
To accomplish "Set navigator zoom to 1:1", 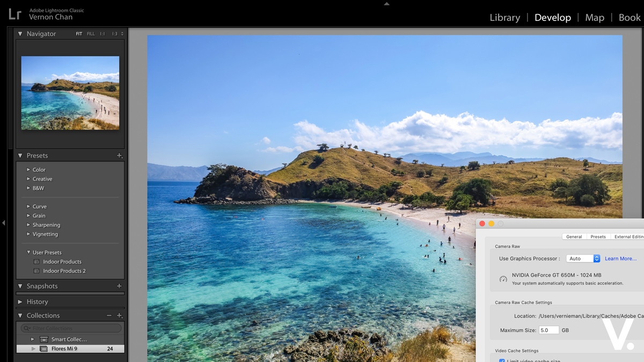I will (103, 34).
